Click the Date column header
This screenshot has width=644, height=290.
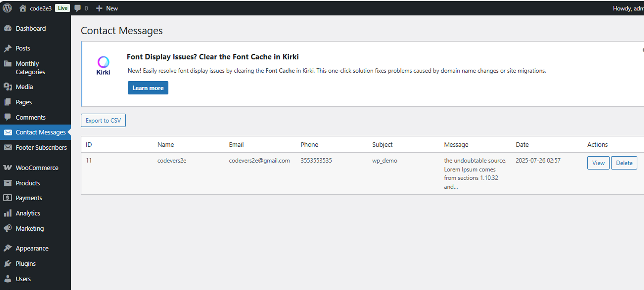[522, 144]
